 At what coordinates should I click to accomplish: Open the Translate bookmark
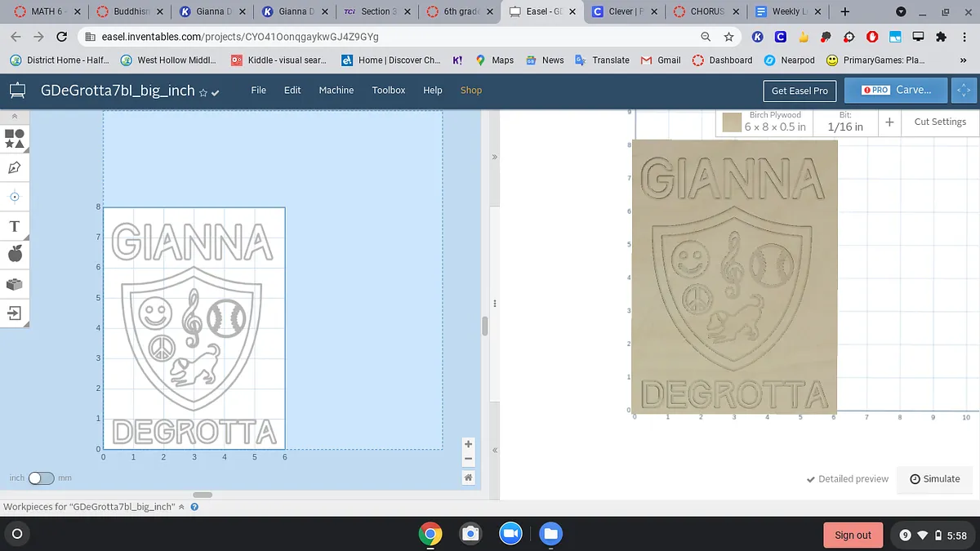(x=602, y=60)
